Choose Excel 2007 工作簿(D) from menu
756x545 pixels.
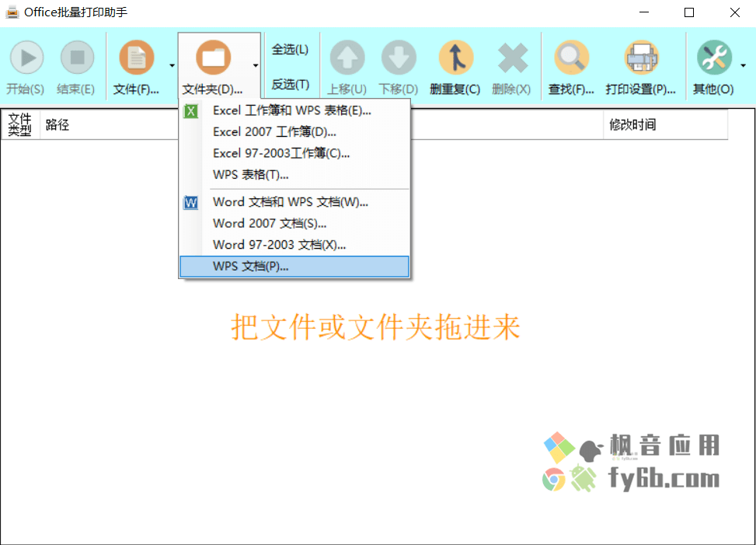[x=294, y=131]
